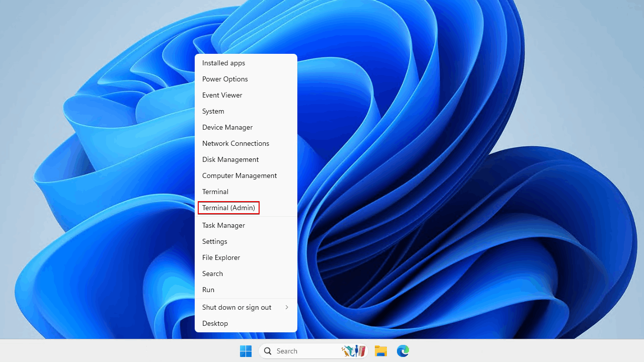Image resolution: width=644 pixels, height=362 pixels.
Task: Launch Event Viewer
Action: 222,95
